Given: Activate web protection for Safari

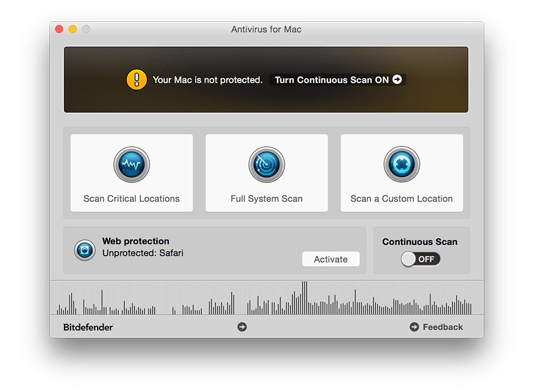Looking at the screenshot, I should [x=330, y=259].
